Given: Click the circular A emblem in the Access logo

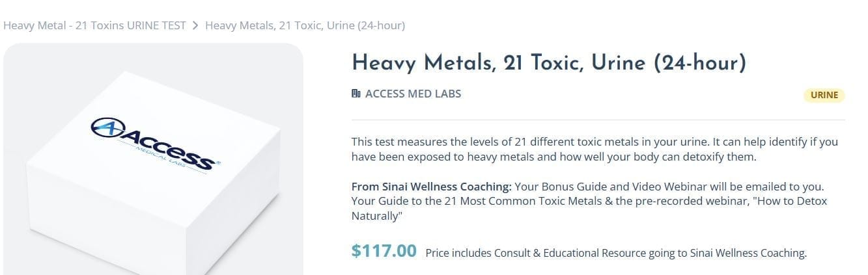Looking at the screenshot, I should tap(106, 128).
